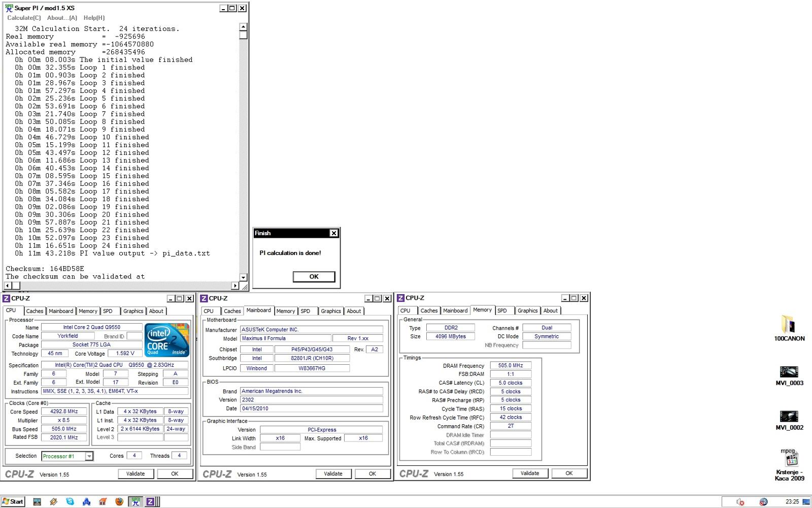Screen dimensions: 812x508
Task: Click the Super PI title bar icon
Action: tap(9, 8)
